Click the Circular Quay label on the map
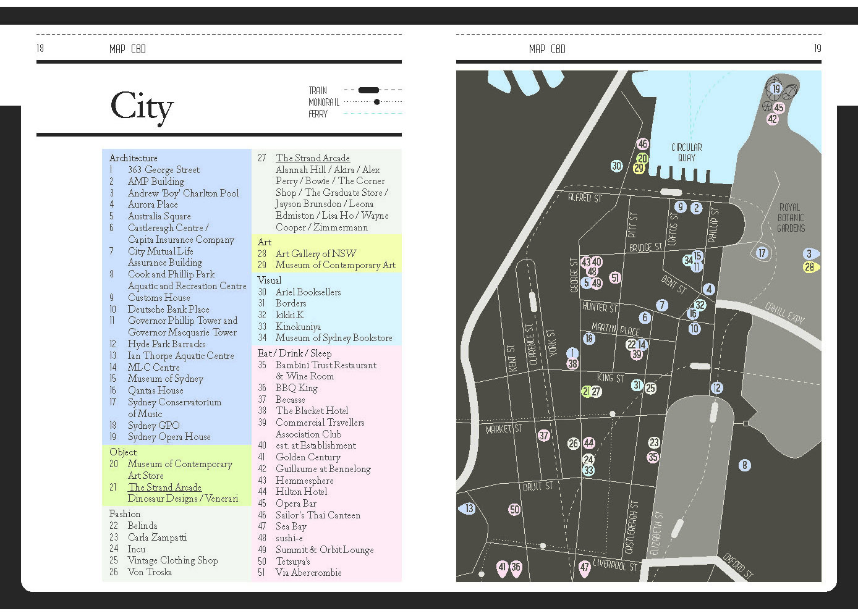 point(687,153)
